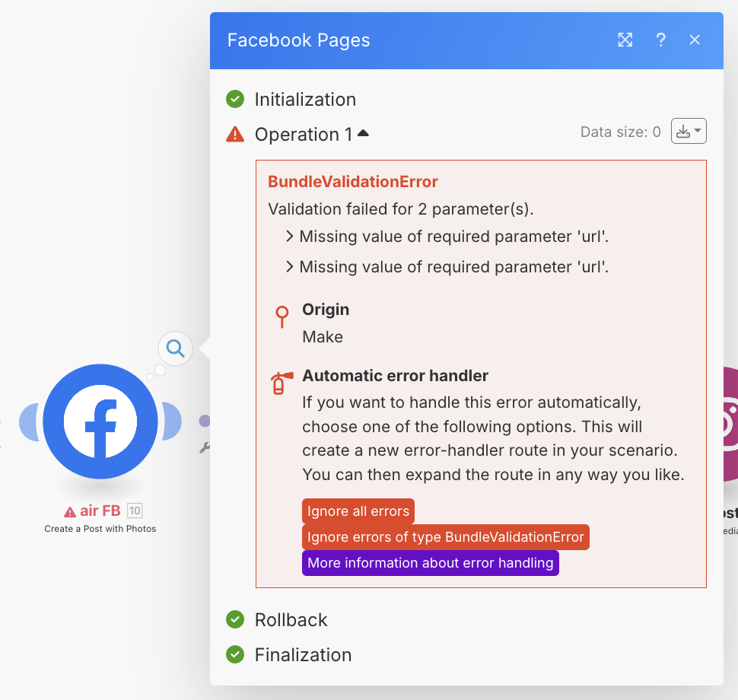The width and height of the screenshot is (738, 700).
Task: Click the 'Make' origin value
Action: 323,337
